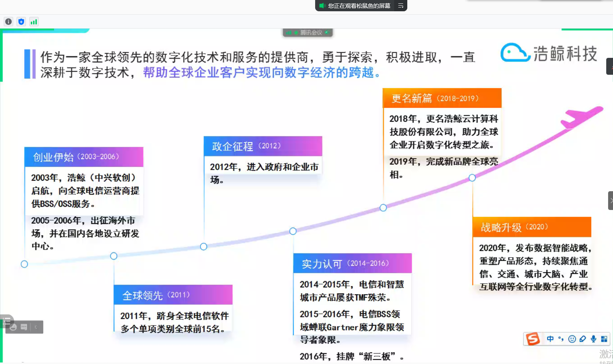Click the text '2020年，发布数据智能战略'
Image resolution: width=613 pixels, height=364 pixels.
536,248
